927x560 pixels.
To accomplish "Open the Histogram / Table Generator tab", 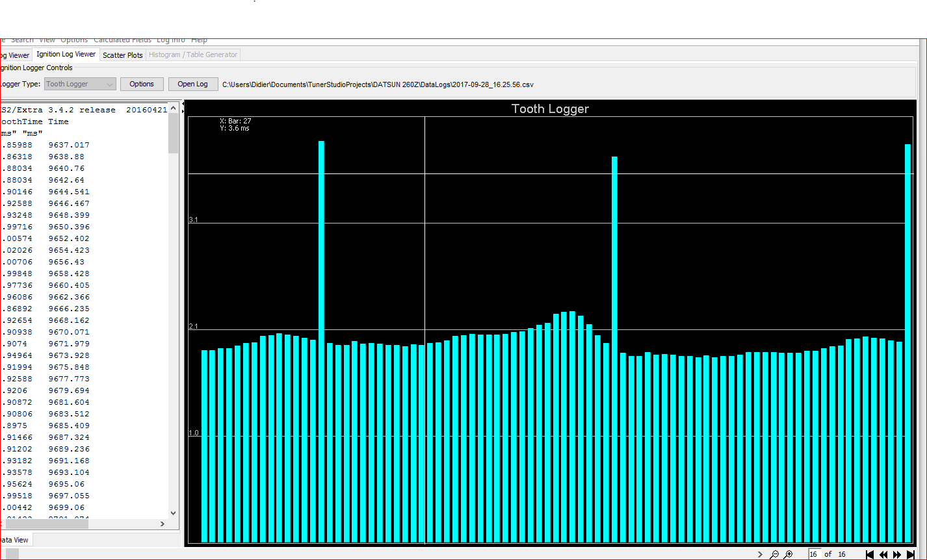I will 193,55.
